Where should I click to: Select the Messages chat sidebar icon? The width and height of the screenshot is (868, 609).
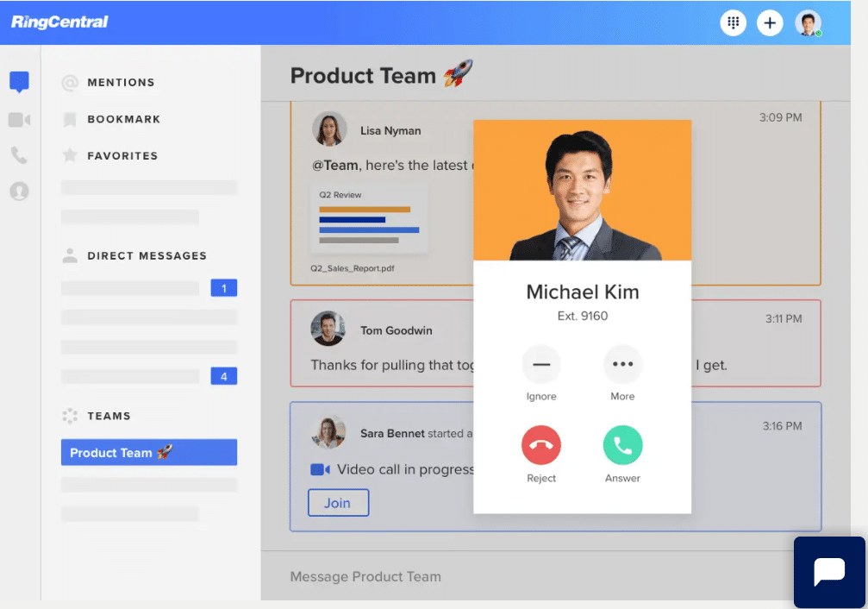coord(19,82)
